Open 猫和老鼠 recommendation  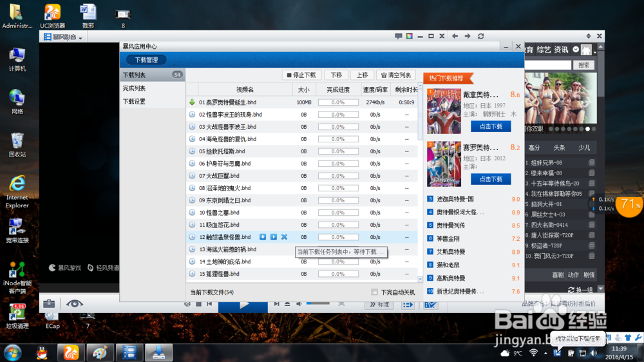click(448, 265)
